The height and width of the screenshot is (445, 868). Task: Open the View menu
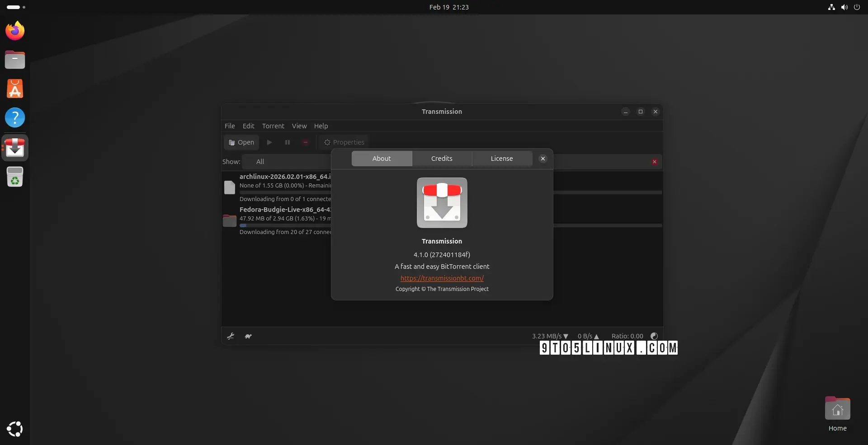coord(299,126)
